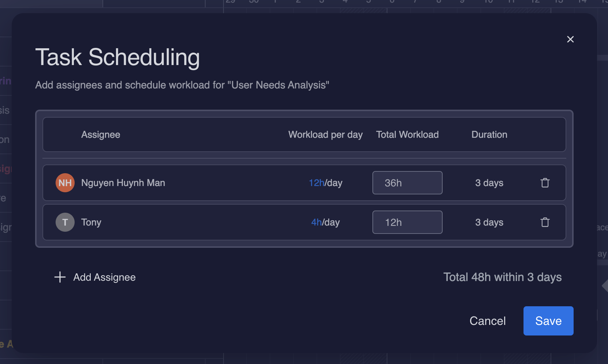608x364 pixels.
Task: Click the Duration column header
Action: pos(489,134)
